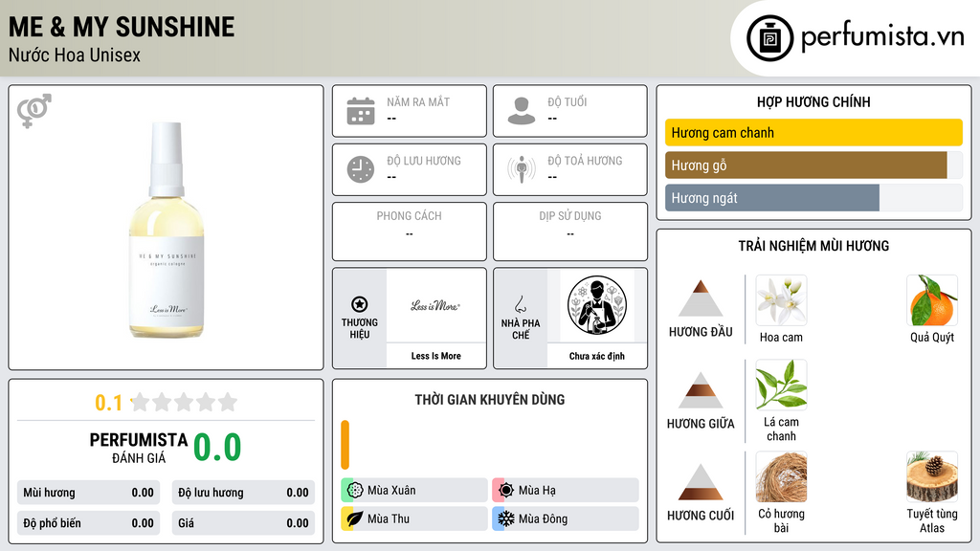Viewport: 980px width, 551px height.
Task: Click the sillage icon beside Độ toả hương
Action: tap(522, 169)
